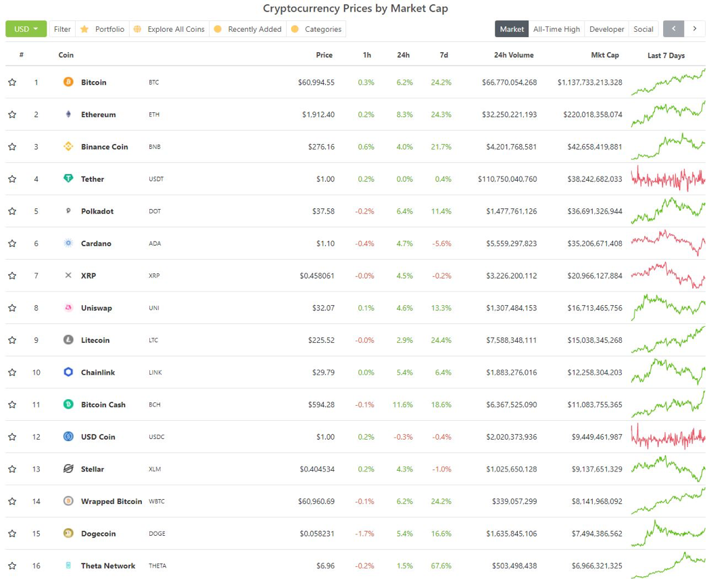Click the Binance Coin logo
The width and height of the screenshot is (728, 579).
(68, 146)
